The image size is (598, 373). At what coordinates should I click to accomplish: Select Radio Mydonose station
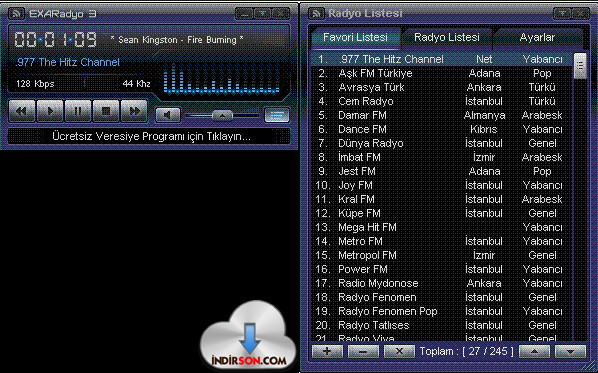tap(441, 283)
